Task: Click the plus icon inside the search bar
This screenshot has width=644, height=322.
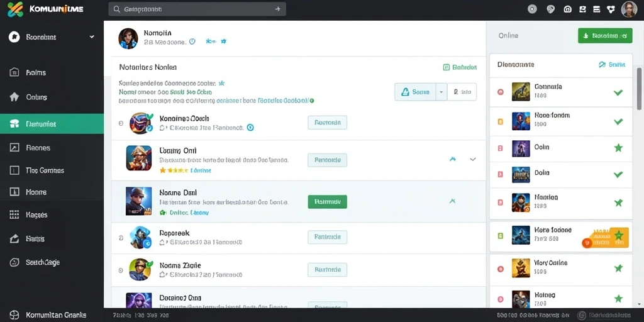Action: (x=277, y=9)
